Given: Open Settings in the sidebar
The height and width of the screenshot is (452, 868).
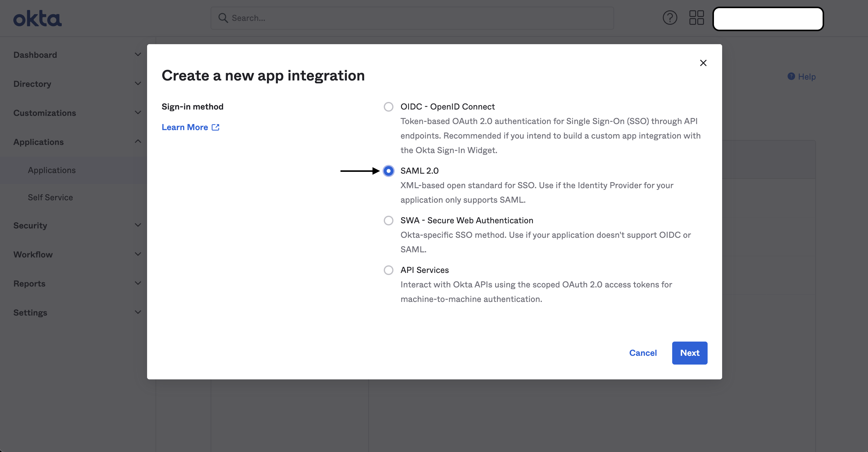Looking at the screenshot, I should tap(30, 313).
